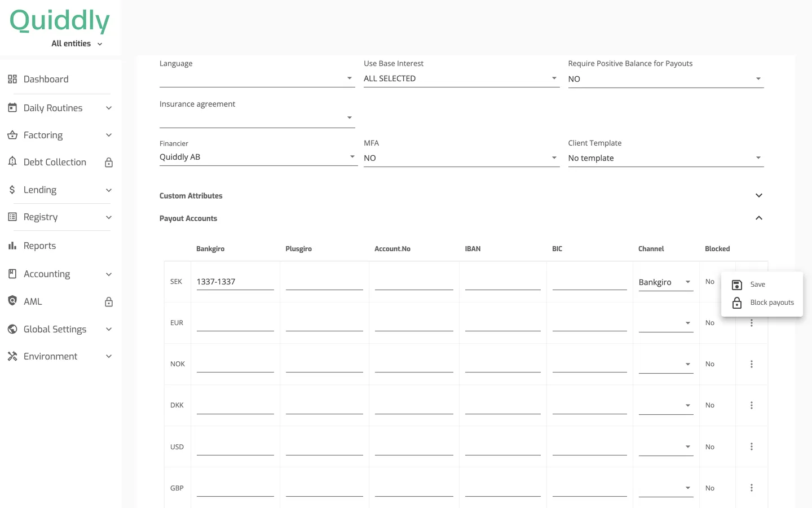
Task: Open the three-dot menu for GBP row
Action: tap(752, 488)
